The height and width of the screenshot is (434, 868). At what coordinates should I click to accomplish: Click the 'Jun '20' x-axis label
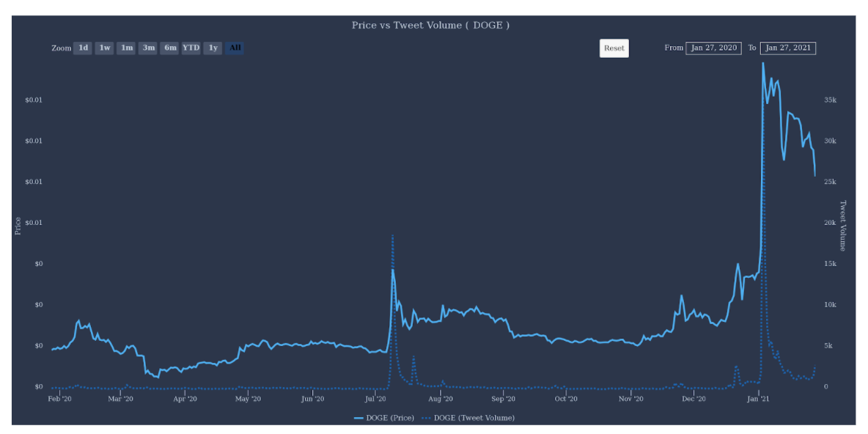coord(312,399)
